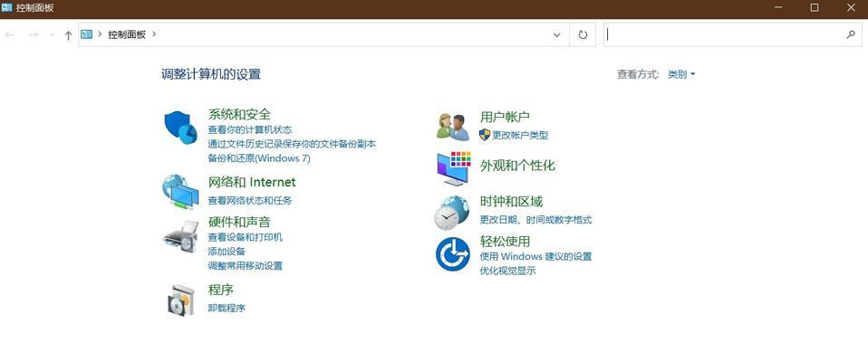Open the 时钟和区域 clock icon

(x=452, y=213)
